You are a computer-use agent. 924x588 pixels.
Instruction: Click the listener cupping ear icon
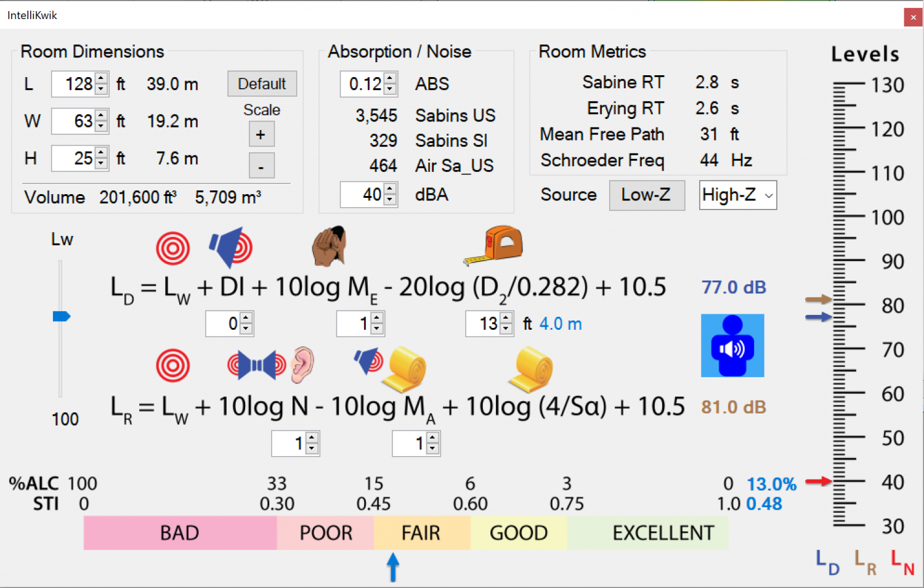coord(329,246)
